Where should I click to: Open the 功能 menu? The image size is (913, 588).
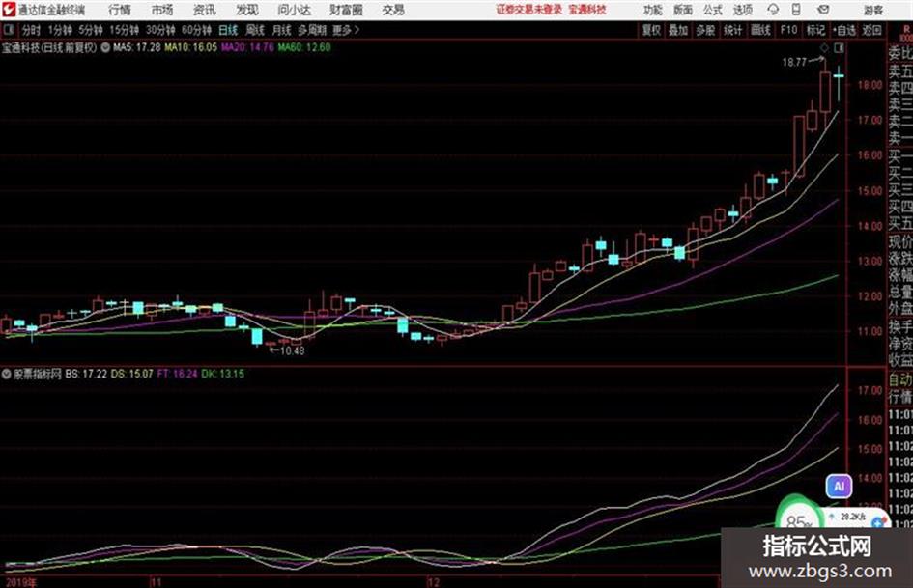(x=653, y=10)
